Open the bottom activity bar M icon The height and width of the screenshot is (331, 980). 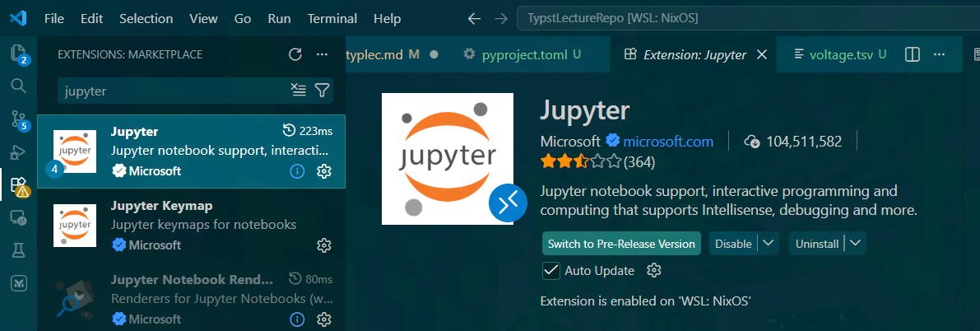tap(19, 284)
